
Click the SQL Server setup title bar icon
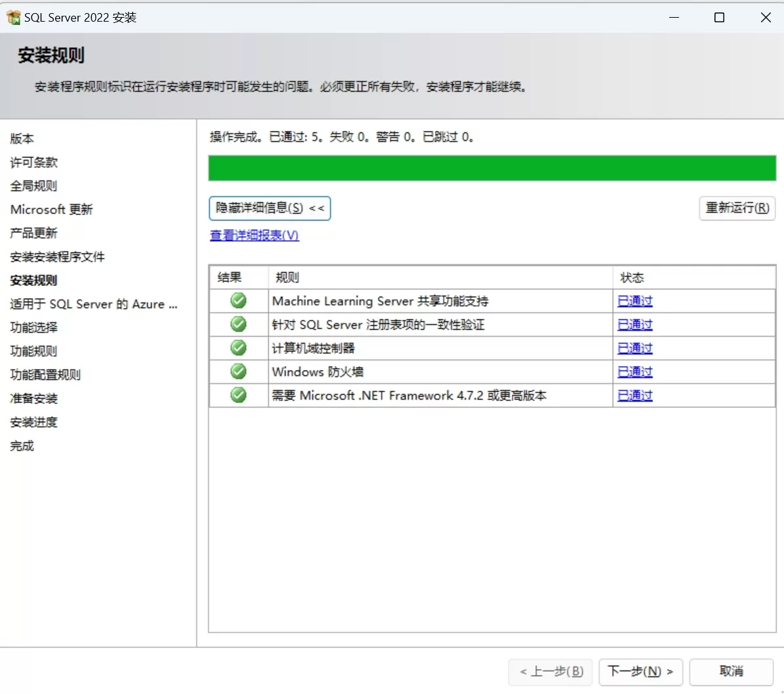tap(13, 18)
